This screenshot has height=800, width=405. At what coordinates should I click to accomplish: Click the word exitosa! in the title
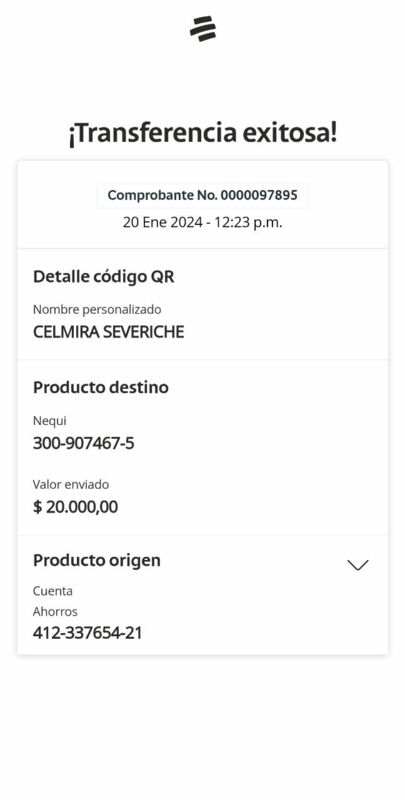(x=289, y=134)
